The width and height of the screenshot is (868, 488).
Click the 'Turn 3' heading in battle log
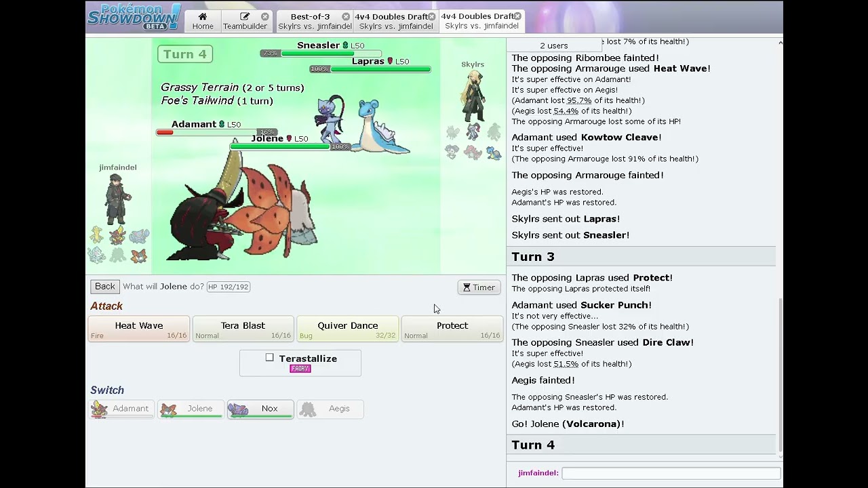(533, 257)
